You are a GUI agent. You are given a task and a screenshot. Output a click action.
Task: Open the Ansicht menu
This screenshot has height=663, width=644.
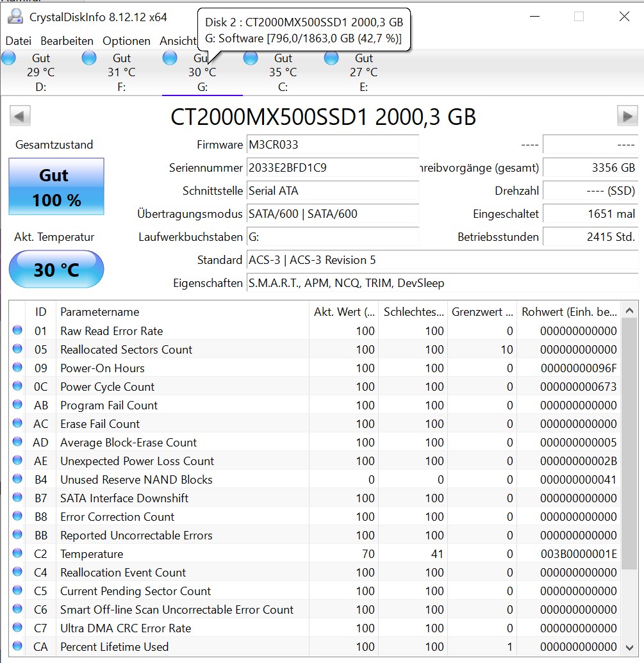point(178,41)
